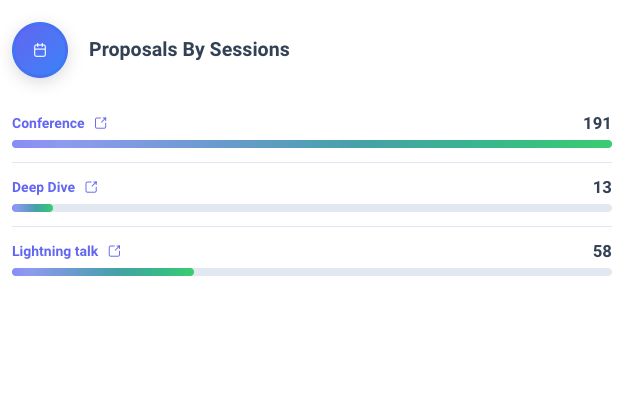
Task: Click the full Conference progress bar
Action: tap(312, 144)
